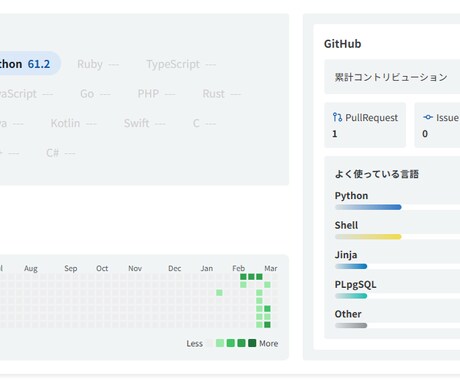The width and height of the screenshot is (460, 380).
Task: Click the lightest green legend swatch
Action: pos(220,343)
